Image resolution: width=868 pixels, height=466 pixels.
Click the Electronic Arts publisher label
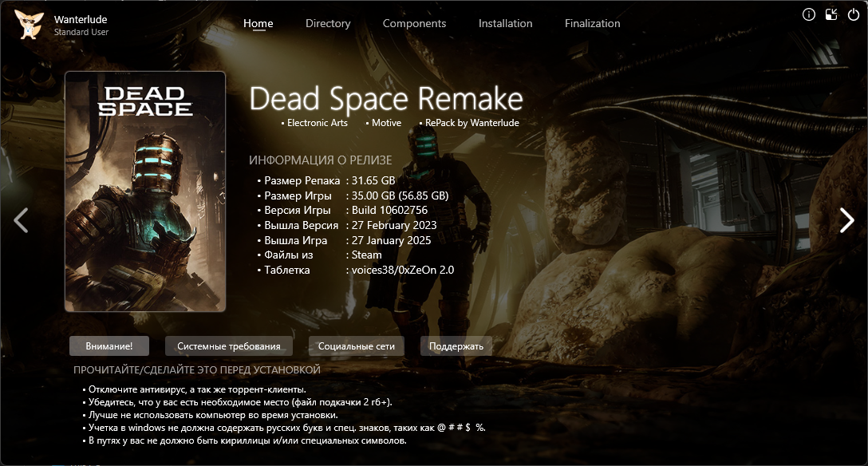(317, 123)
